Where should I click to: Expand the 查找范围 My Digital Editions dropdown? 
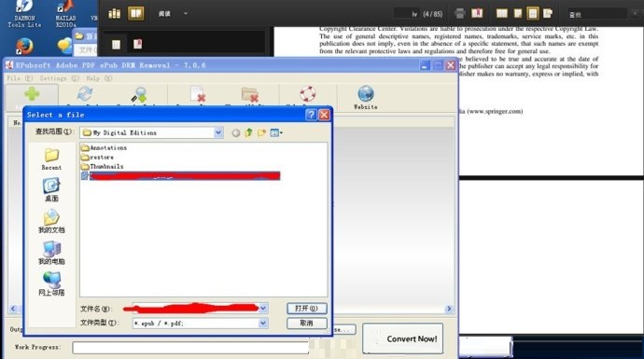218,132
